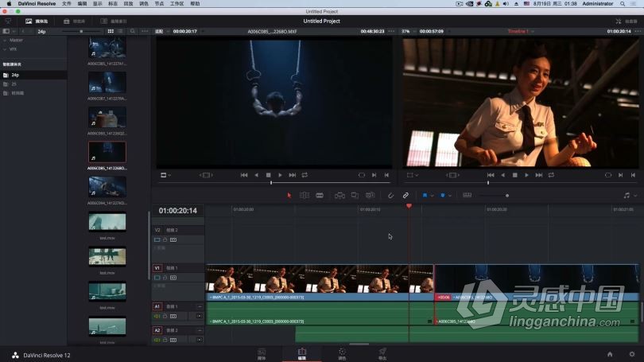644x362 pixels.
Task: Jump to last frame in source viewer
Action: click(x=292, y=175)
